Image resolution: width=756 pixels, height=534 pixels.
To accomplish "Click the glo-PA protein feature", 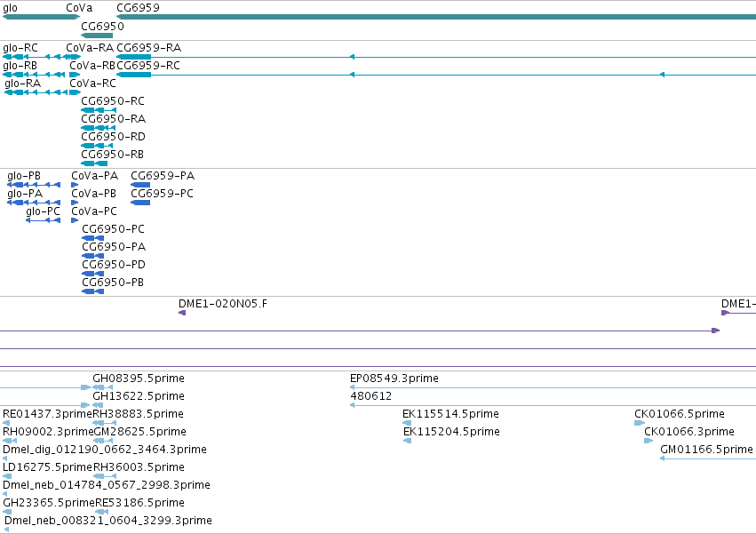I will [x=34, y=203].
